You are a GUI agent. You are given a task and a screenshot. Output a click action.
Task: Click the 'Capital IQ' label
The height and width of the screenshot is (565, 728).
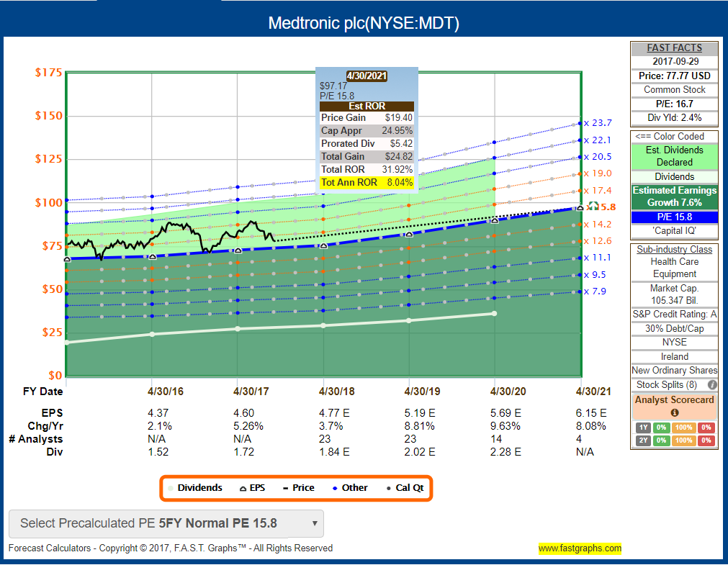coord(674,231)
